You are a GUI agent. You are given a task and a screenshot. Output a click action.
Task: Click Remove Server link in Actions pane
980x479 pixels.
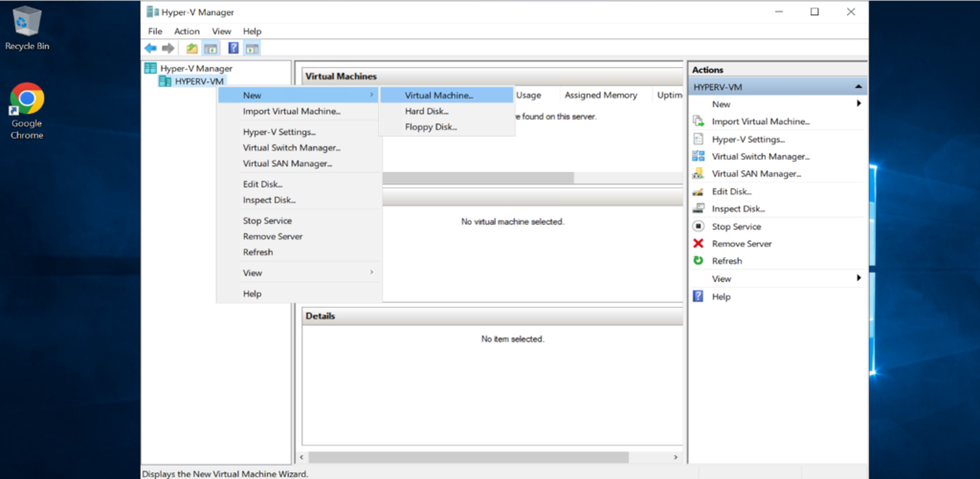point(742,244)
